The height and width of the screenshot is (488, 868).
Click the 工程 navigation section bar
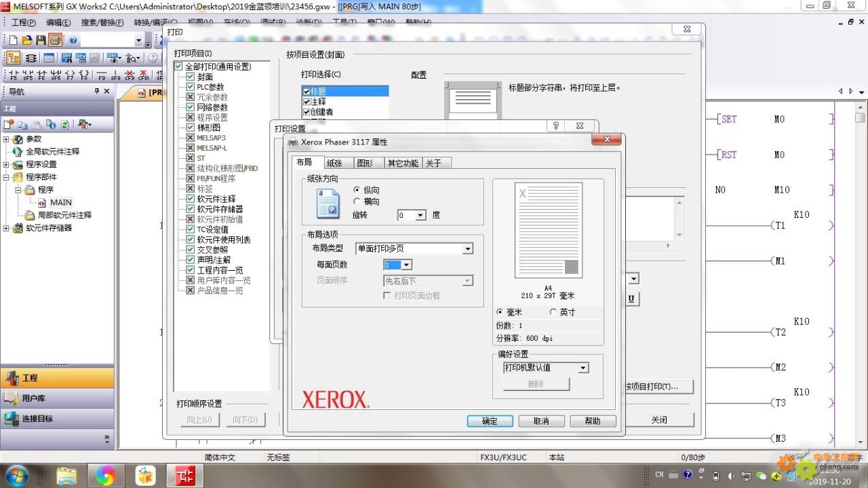click(x=57, y=378)
